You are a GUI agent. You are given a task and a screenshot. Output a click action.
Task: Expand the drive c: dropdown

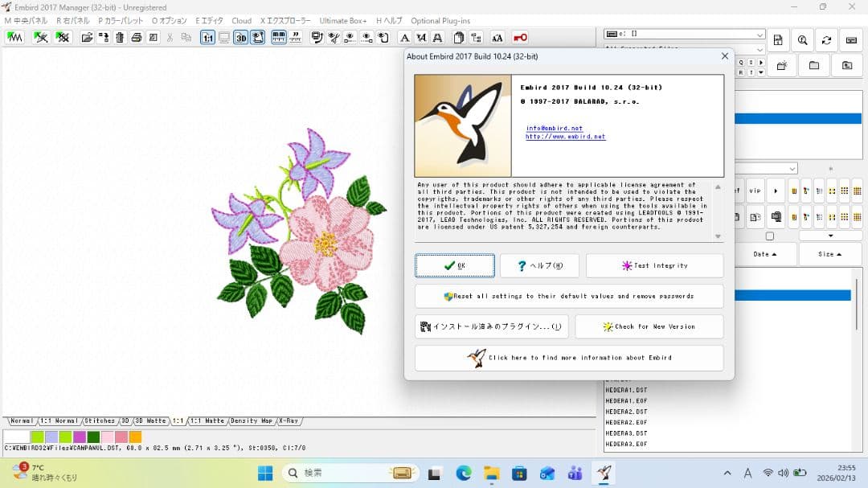(759, 35)
